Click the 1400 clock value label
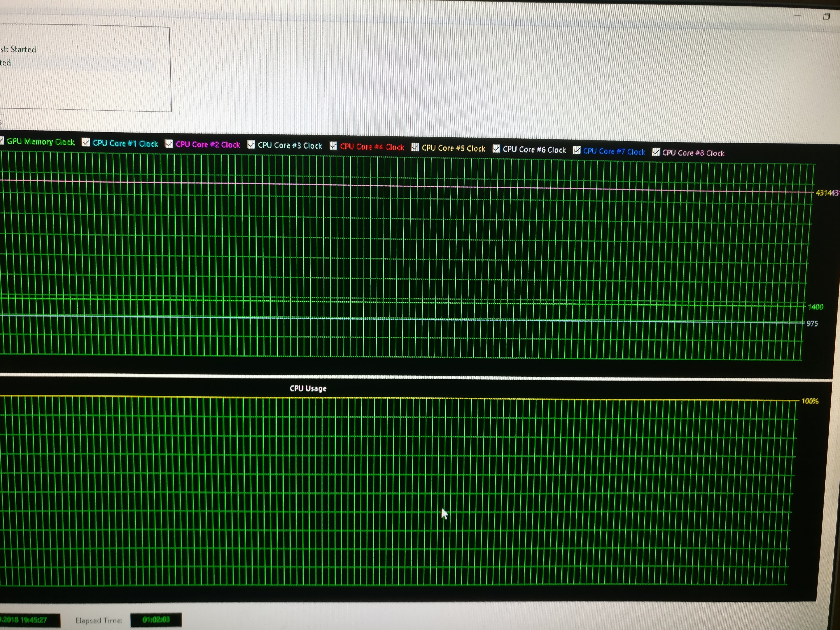Image resolution: width=840 pixels, height=630 pixels. click(815, 307)
